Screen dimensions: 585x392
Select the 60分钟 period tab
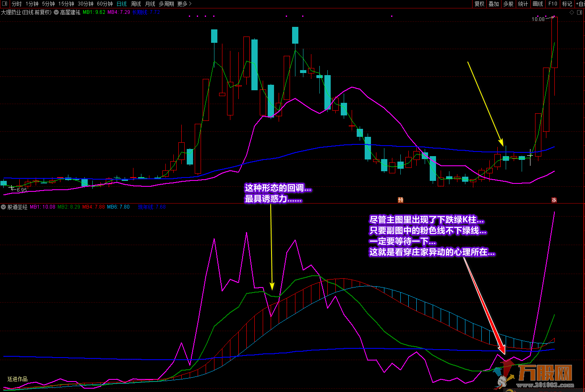tap(105, 4)
